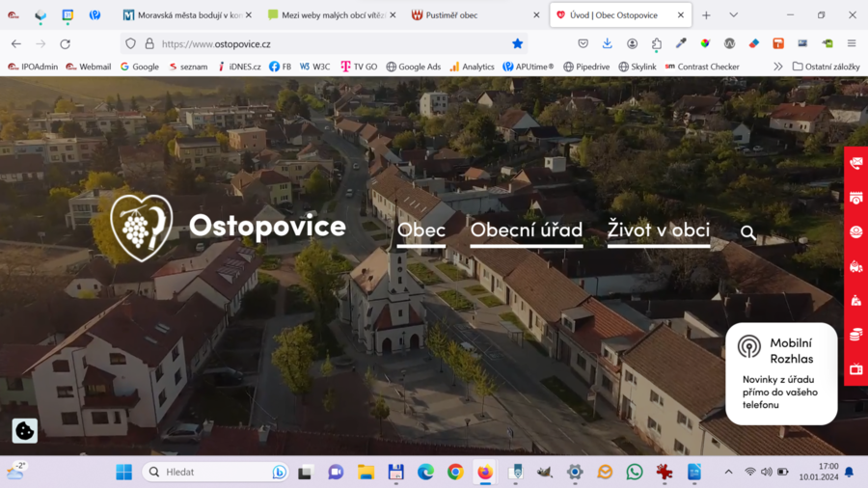The width and height of the screenshot is (868, 488).
Task: Open the Obecní úřad menu item
Action: pos(527,230)
